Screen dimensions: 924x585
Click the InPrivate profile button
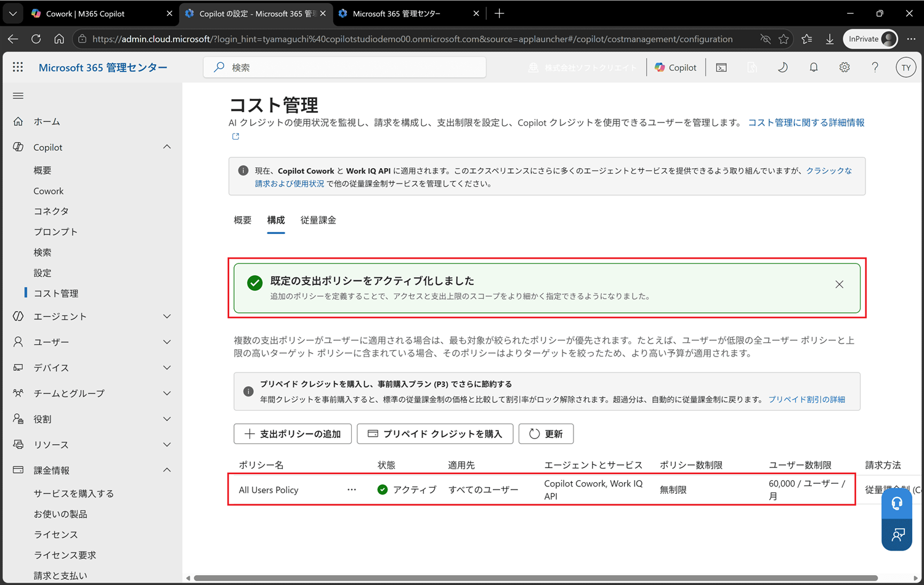click(870, 39)
